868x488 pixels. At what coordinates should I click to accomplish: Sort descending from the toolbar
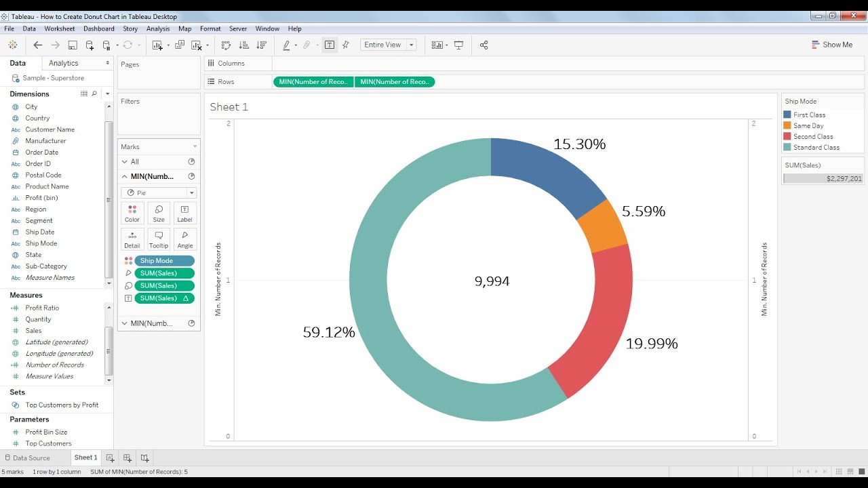[x=262, y=45]
